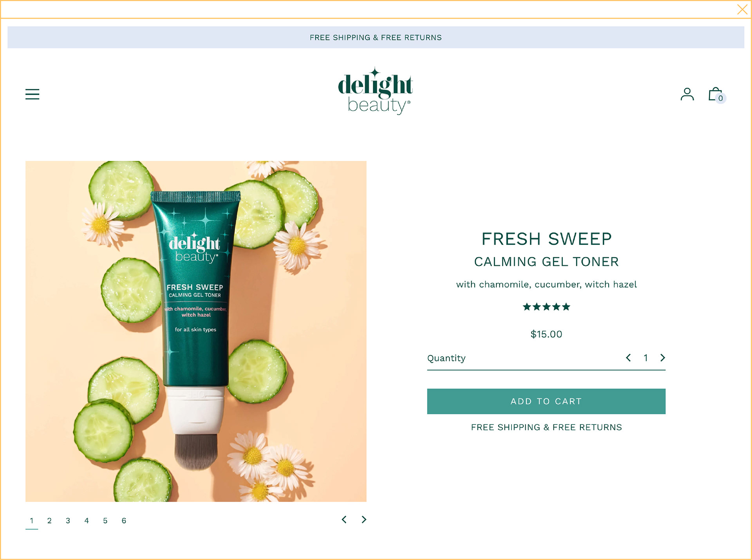Show next product image with right arrow

click(x=364, y=520)
